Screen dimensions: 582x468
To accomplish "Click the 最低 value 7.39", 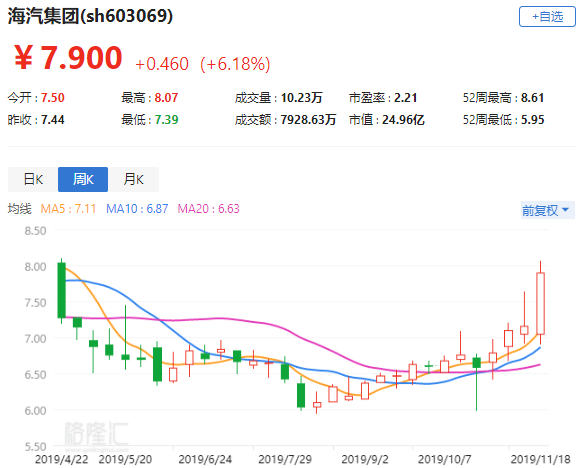I will [166, 120].
